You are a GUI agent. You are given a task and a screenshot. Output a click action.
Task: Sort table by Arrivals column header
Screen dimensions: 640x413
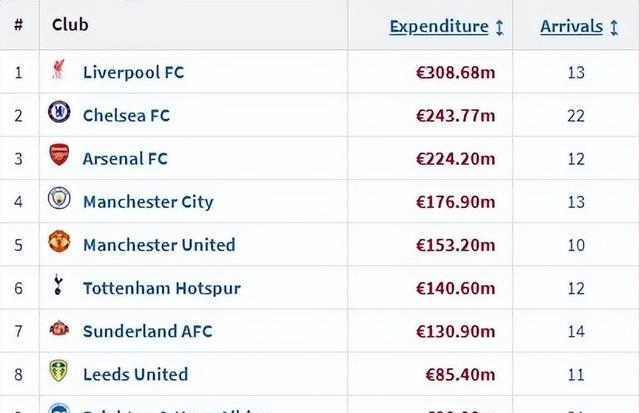click(x=571, y=27)
